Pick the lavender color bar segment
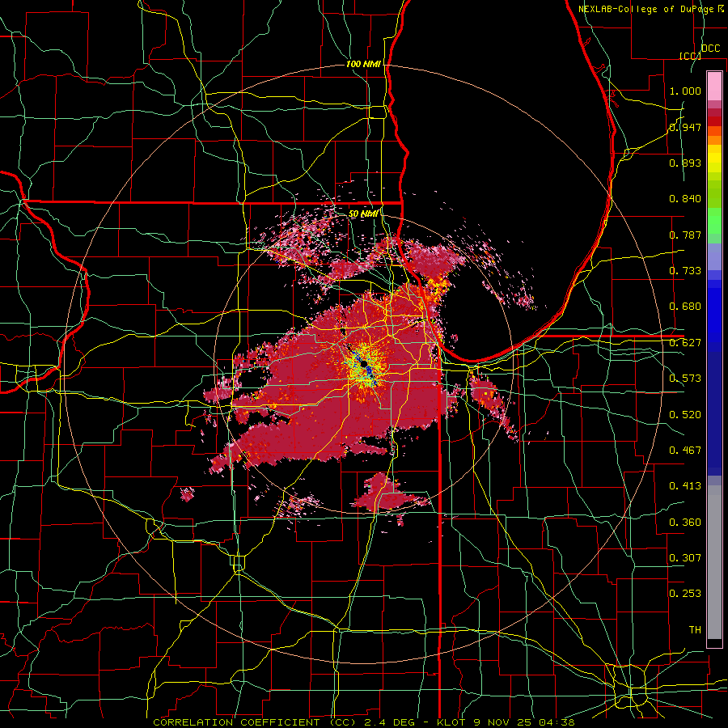Screen dimensions: 728x728 [x=714, y=256]
